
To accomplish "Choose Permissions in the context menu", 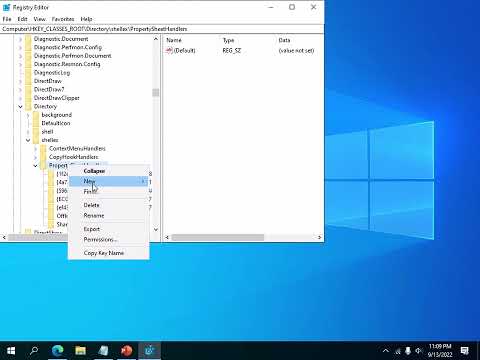I will click(109, 239).
